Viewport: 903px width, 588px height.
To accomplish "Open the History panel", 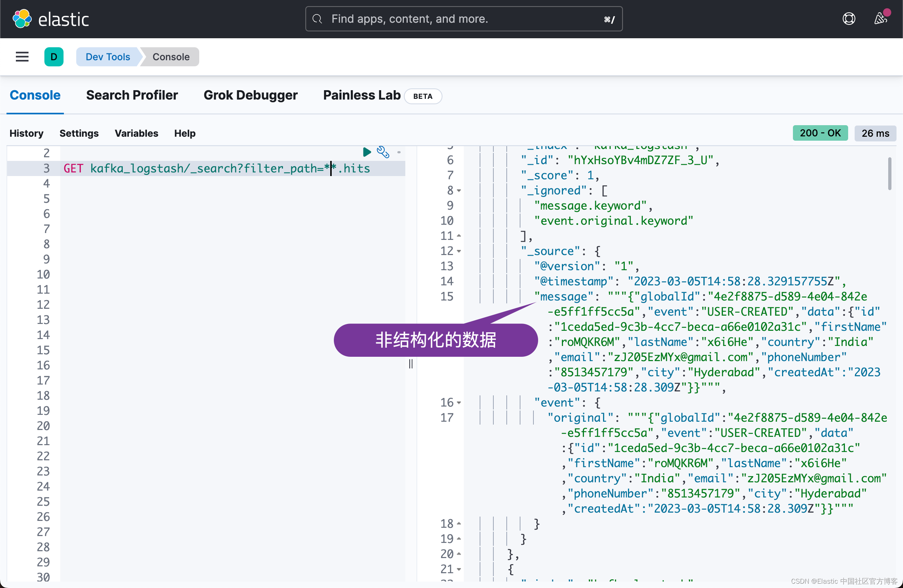I will pyautogui.click(x=26, y=133).
